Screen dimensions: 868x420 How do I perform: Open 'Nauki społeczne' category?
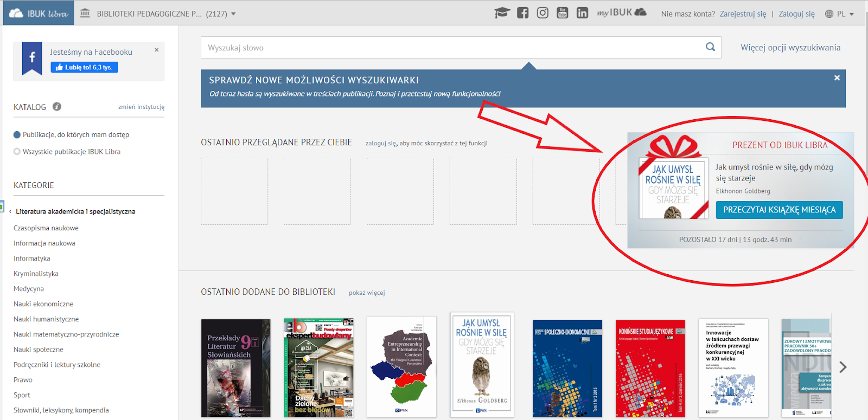pos(39,350)
